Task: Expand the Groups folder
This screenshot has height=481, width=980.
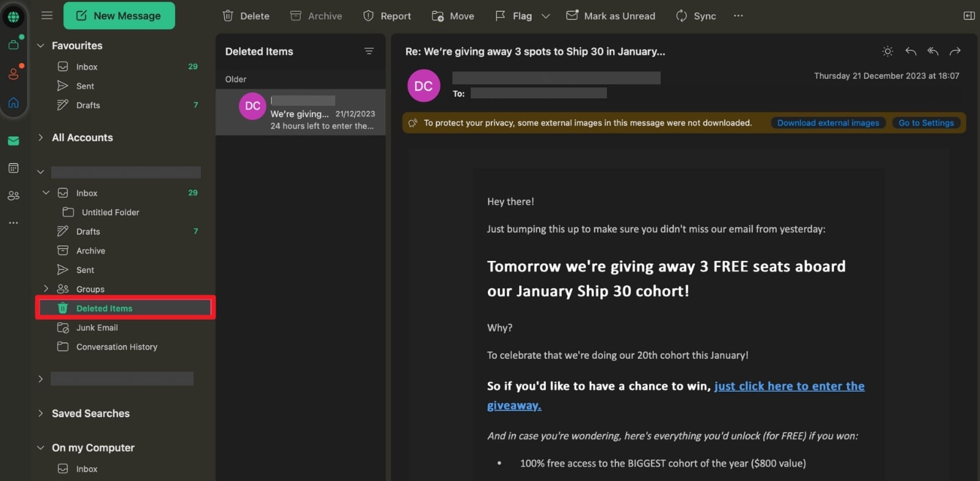Action: tap(46, 288)
